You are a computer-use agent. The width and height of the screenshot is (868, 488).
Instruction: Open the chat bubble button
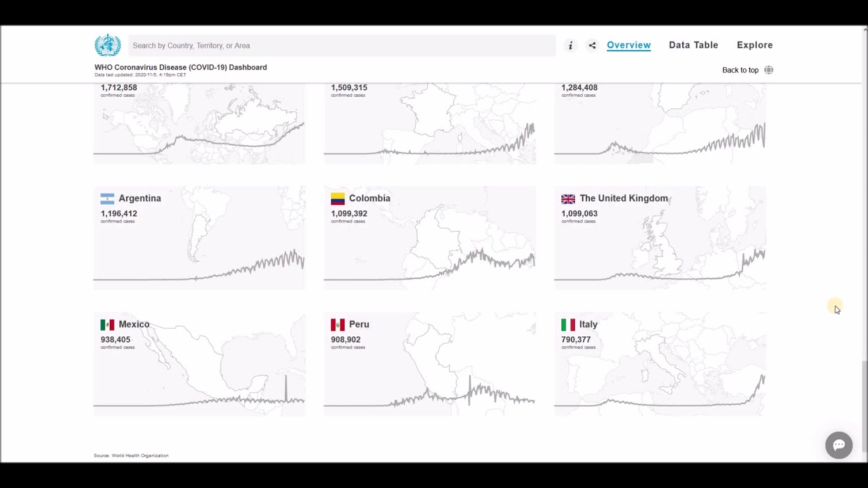click(839, 445)
